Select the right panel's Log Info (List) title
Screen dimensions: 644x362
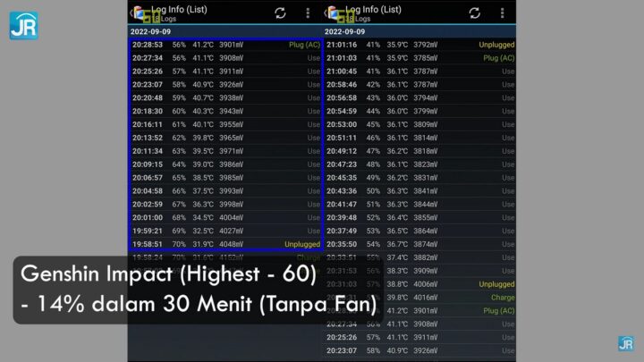coord(373,10)
